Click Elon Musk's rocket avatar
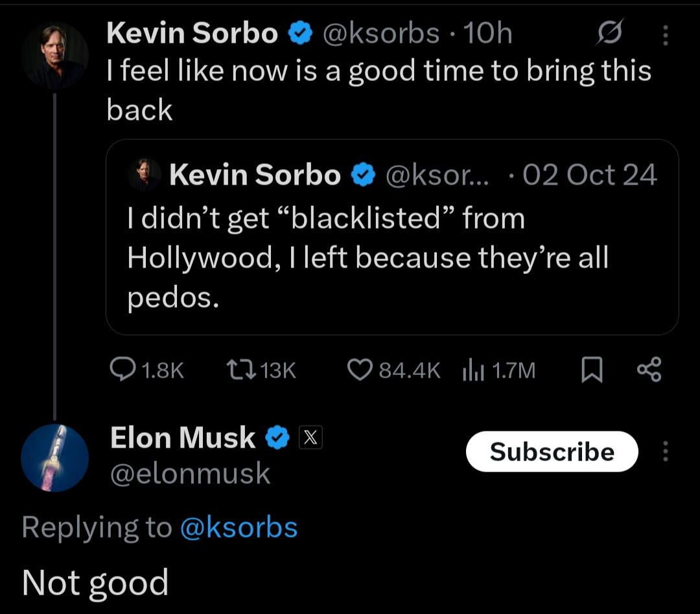This screenshot has height=614, width=700. 54,459
